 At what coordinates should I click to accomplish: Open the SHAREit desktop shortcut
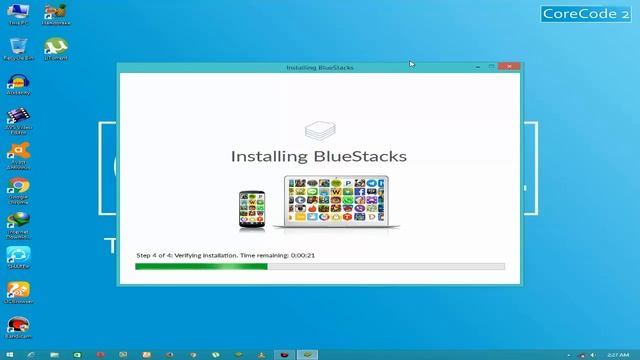point(18,257)
